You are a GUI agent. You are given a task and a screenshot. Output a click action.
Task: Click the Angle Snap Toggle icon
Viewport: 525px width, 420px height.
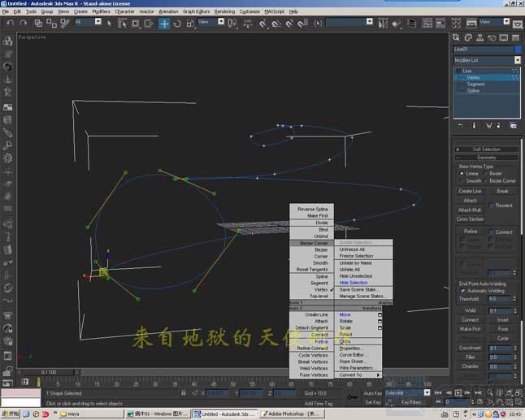[x=276, y=24]
